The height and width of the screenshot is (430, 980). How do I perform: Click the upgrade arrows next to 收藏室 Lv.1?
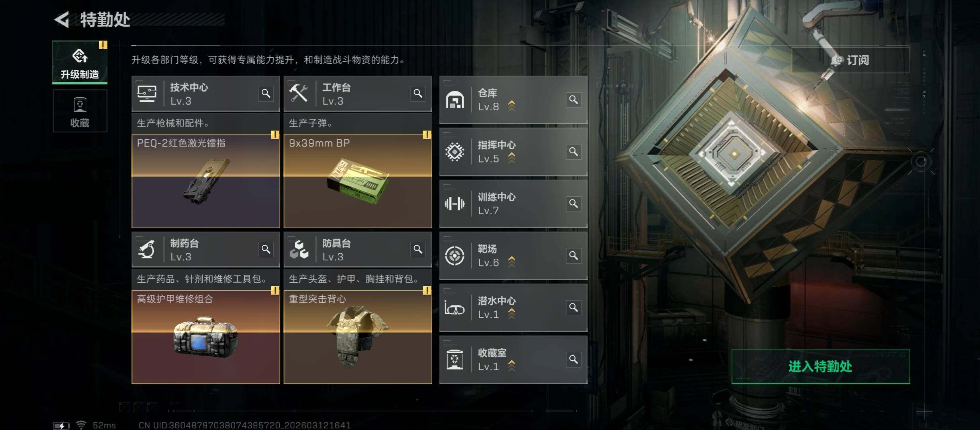tap(512, 366)
